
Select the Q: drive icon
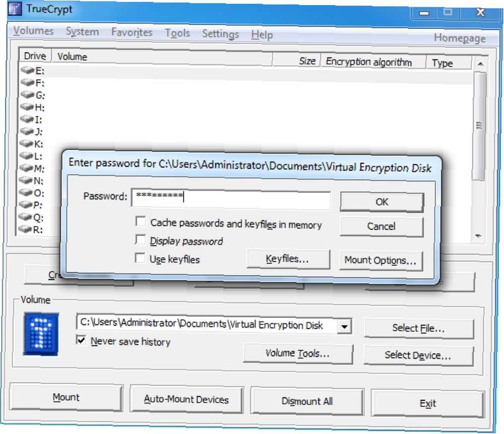(x=25, y=217)
